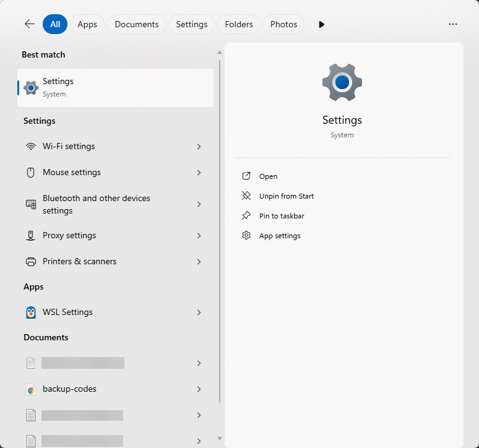
Task: Expand Bluetooth and other devices chevron
Action: (199, 204)
